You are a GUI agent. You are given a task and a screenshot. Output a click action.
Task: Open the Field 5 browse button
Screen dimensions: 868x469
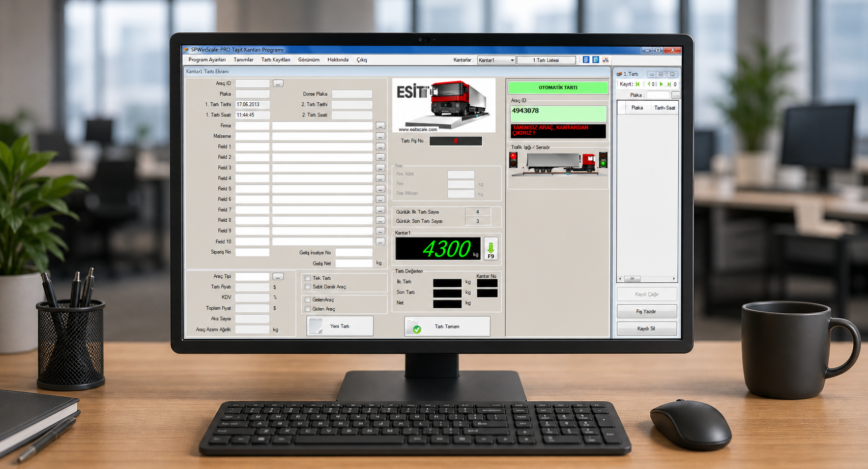point(380,189)
